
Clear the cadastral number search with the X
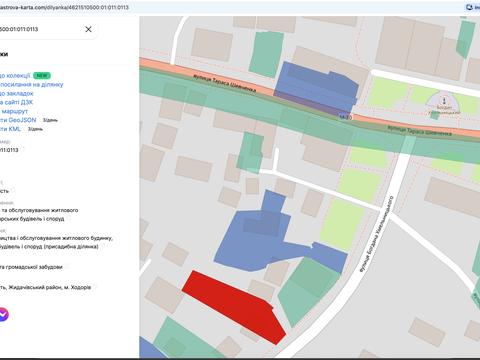(88, 29)
